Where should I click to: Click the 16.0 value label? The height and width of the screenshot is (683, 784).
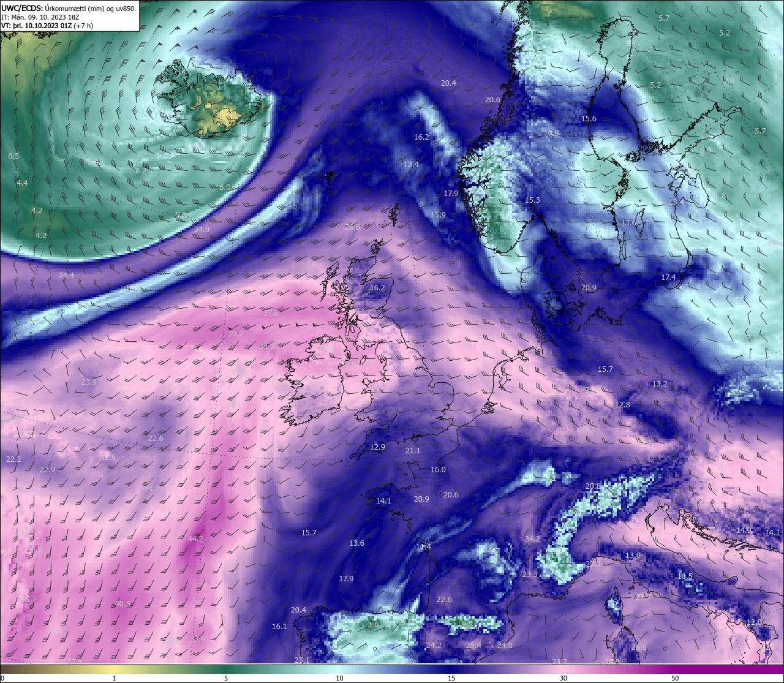pyautogui.click(x=438, y=470)
